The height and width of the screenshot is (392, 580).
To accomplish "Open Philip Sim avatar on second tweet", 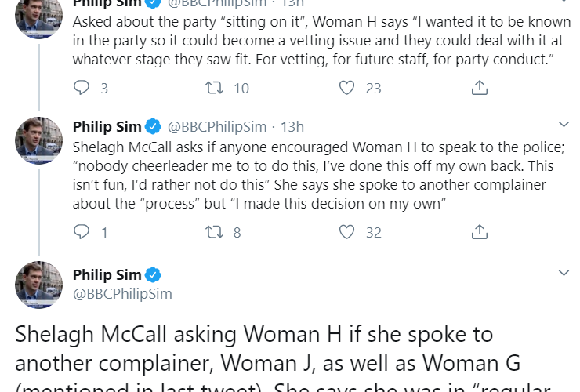I will coord(39,140).
